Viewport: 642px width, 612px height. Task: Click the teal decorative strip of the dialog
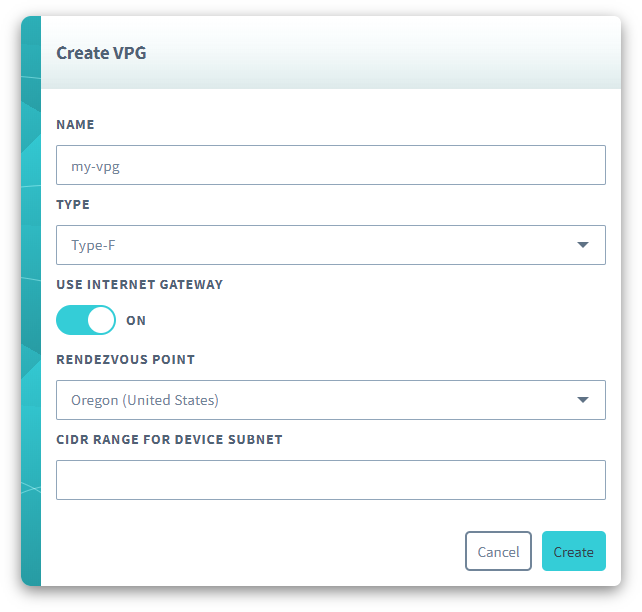[x=31, y=300]
